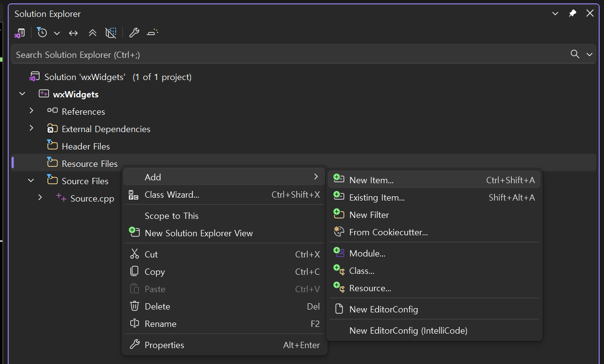Click the Class plus icon

pos(339,270)
